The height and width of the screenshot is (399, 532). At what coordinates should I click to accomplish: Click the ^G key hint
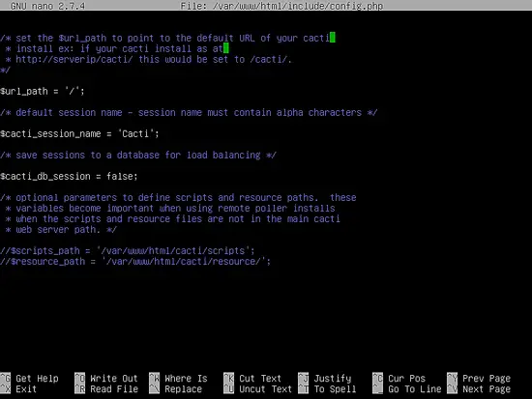click(x=6, y=379)
